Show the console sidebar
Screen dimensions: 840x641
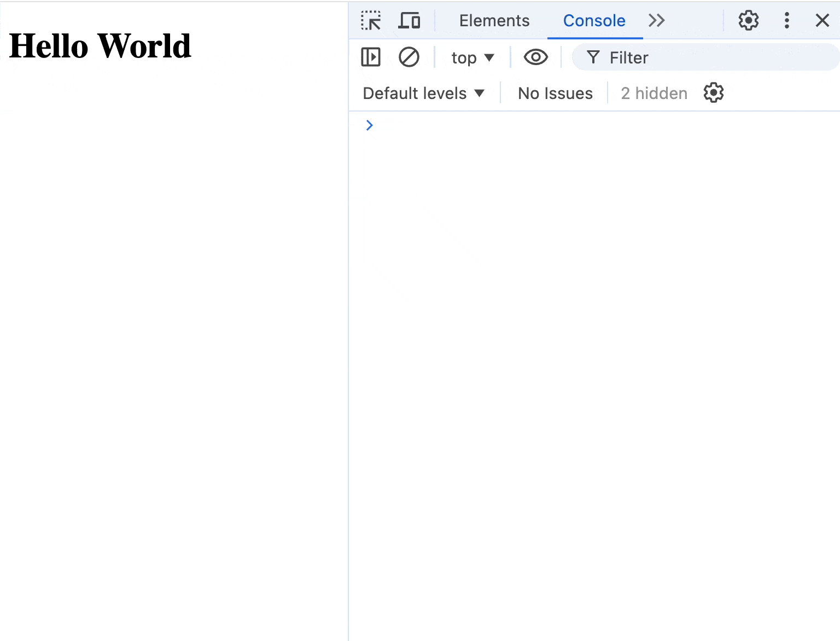pyautogui.click(x=371, y=57)
